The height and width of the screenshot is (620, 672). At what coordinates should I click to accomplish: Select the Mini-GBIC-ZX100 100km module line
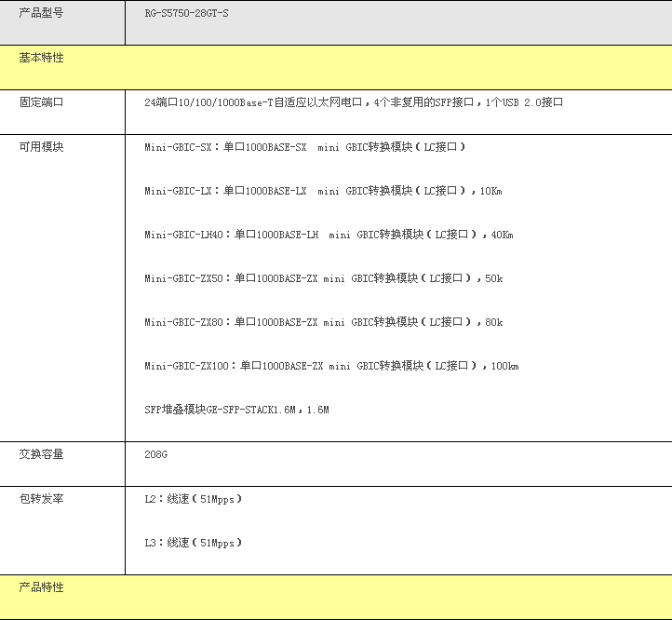(x=331, y=365)
